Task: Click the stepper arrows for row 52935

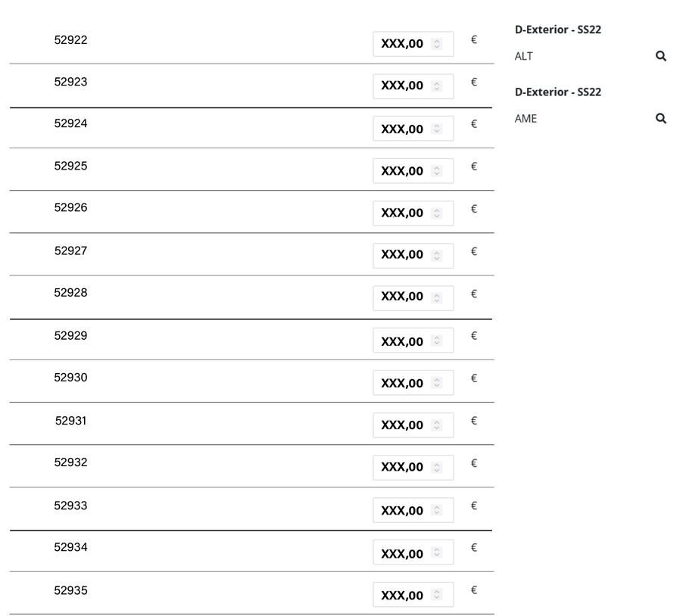Action: tap(437, 596)
